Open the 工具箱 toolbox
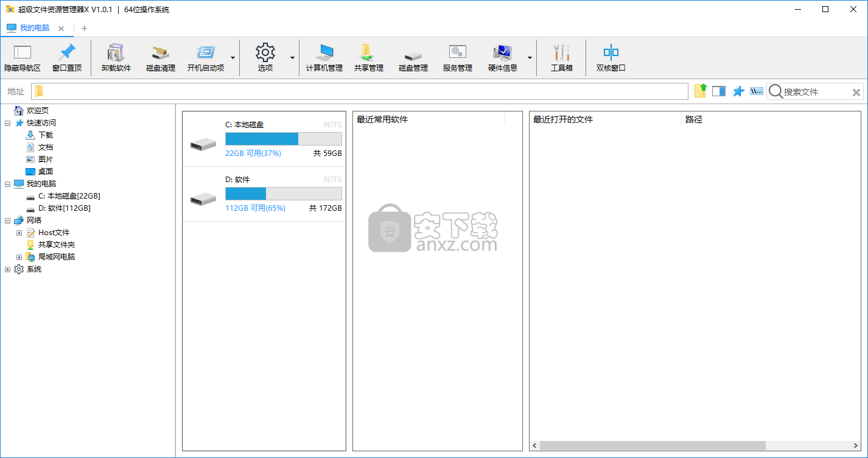 (x=562, y=58)
